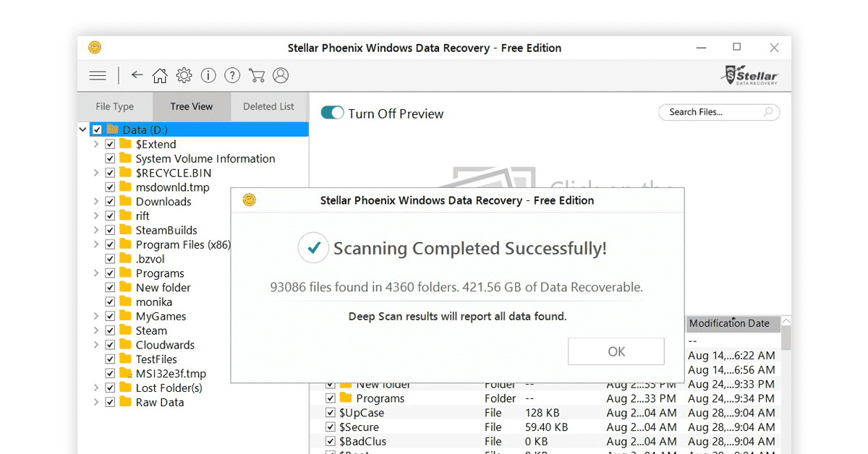Select the Program Files (x86) label
The height and width of the screenshot is (454, 868).
(183, 244)
